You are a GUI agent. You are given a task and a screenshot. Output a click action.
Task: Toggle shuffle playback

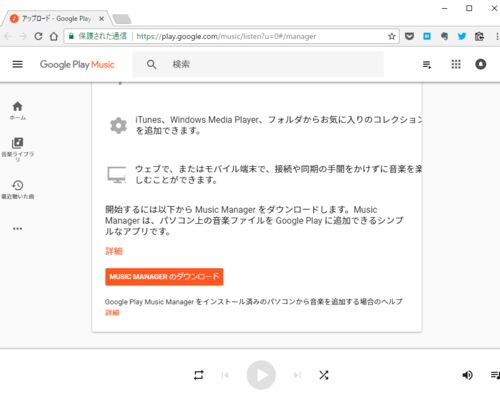(324, 375)
